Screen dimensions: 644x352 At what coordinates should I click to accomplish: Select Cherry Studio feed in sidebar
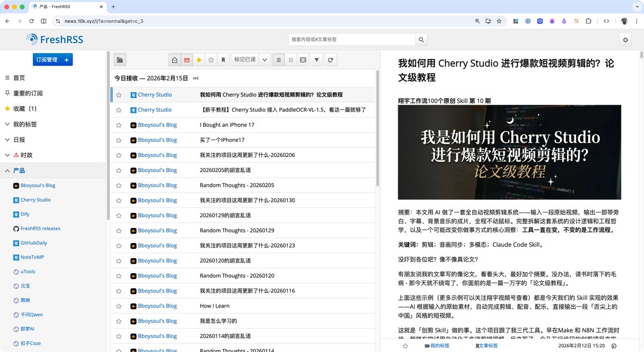(x=35, y=200)
